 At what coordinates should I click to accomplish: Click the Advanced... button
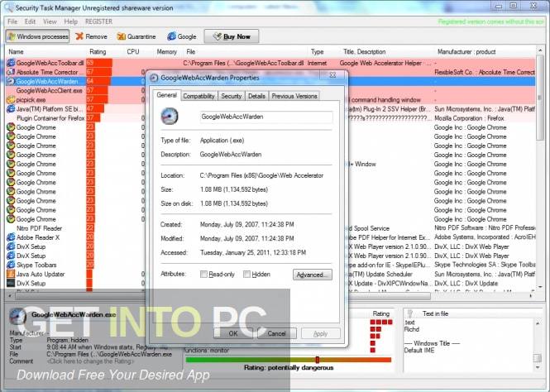(312, 274)
